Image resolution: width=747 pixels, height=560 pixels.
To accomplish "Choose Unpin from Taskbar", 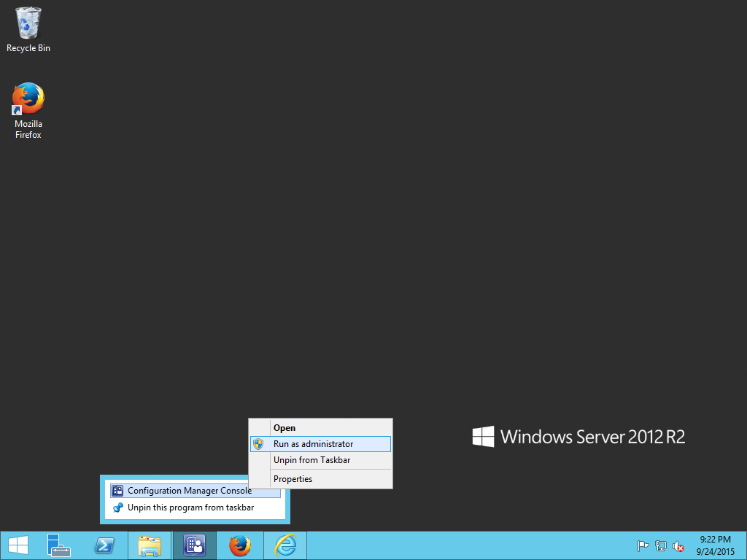I will 320,460.
